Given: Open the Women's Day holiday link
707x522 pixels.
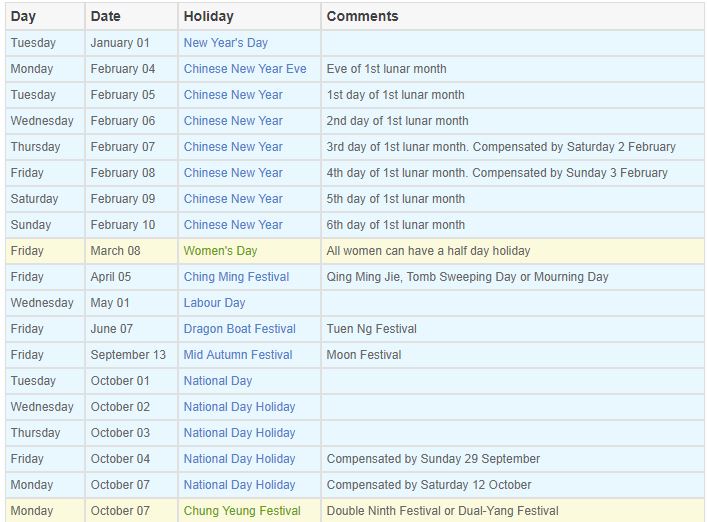Looking at the screenshot, I should click(220, 251).
